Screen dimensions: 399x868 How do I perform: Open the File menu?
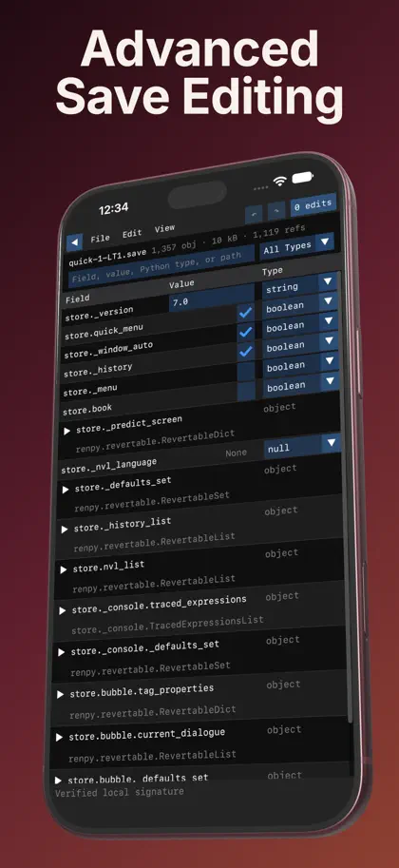(x=100, y=238)
